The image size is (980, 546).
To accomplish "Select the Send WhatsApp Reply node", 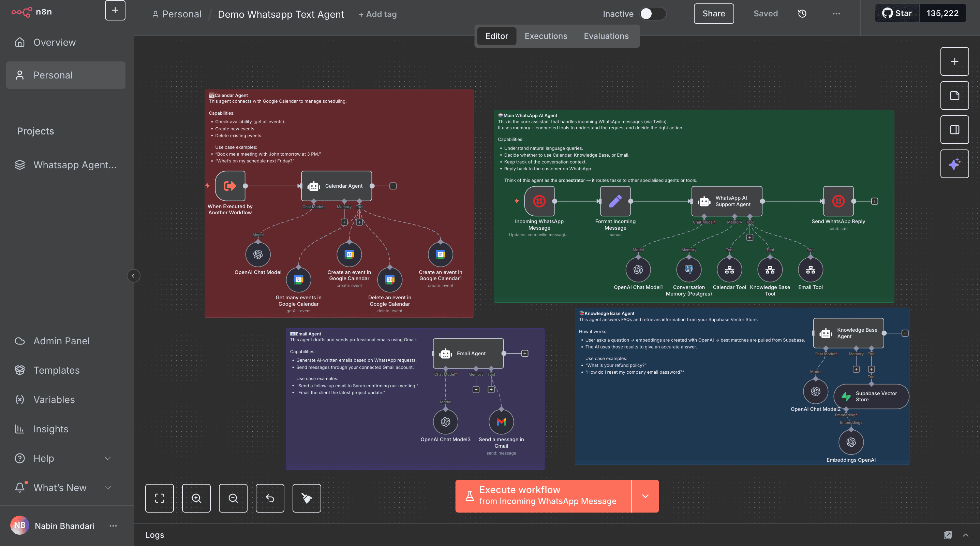I will [x=838, y=201].
